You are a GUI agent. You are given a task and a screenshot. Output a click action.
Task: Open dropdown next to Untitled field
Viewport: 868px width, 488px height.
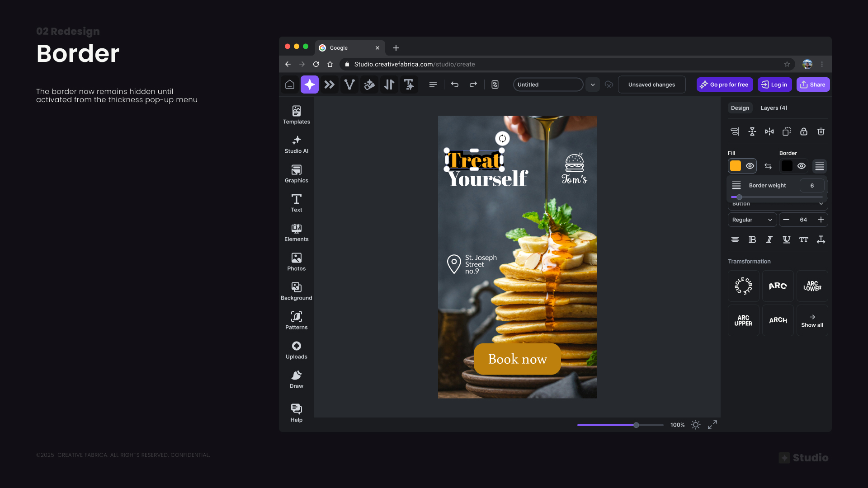pos(592,84)
